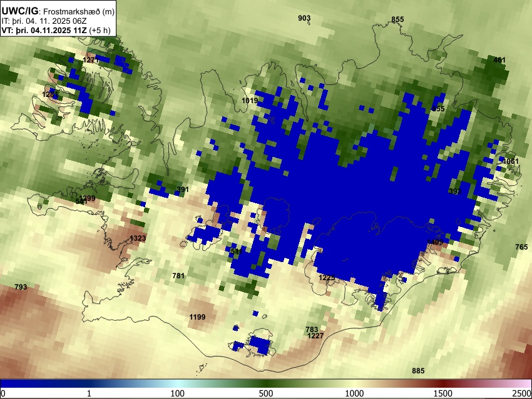Click the color scale label 100
This screenshot has height=399, width=532.
pyautogui.click(x=177, y=393)
